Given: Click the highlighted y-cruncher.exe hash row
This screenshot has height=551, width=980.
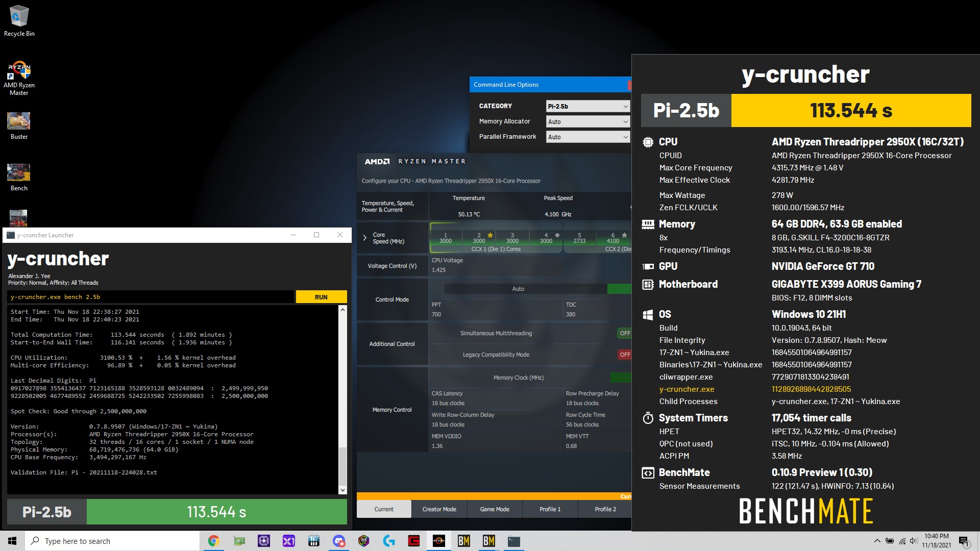Looking at the screenshot, I should 755,389.
